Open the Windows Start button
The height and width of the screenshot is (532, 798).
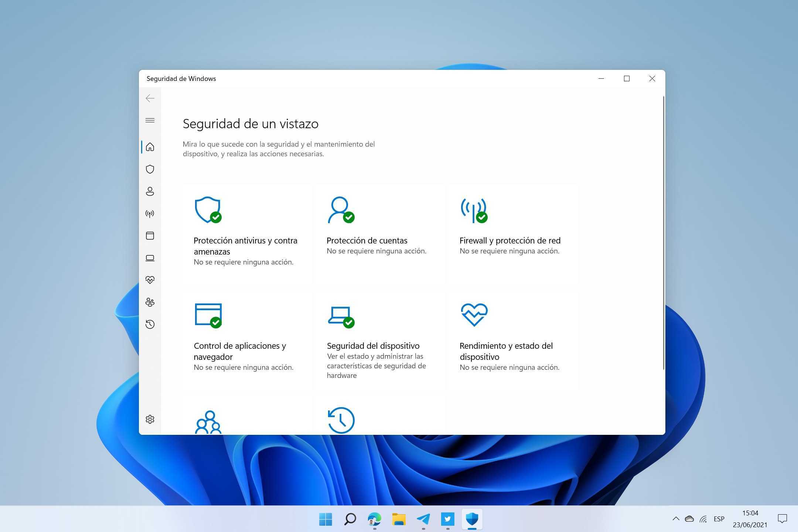(325, 519)
